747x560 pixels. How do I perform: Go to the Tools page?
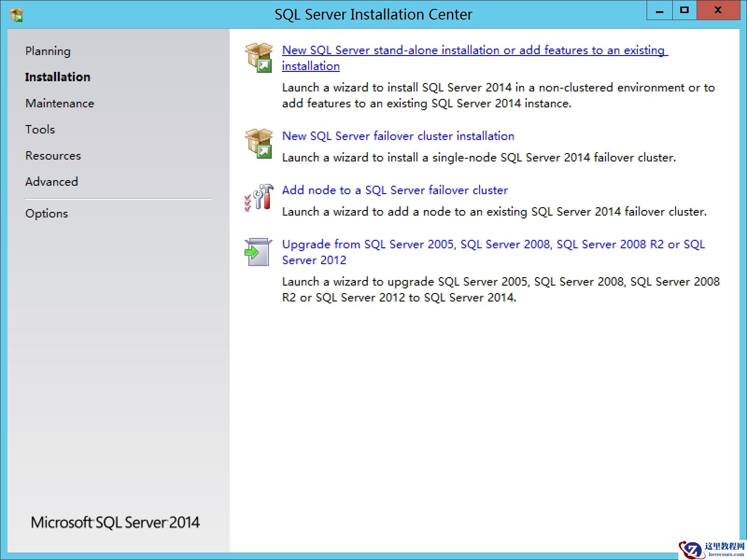40,129
